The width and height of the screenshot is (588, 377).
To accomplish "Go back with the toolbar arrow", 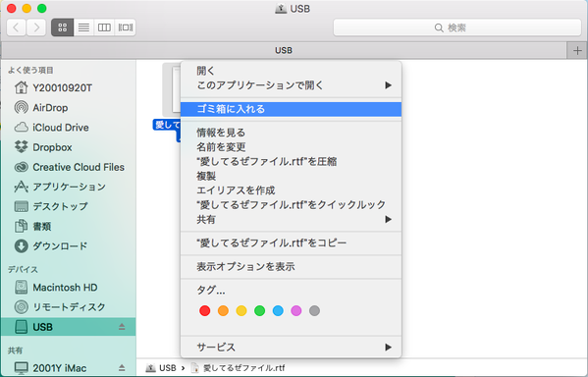I will coord(16,27).
